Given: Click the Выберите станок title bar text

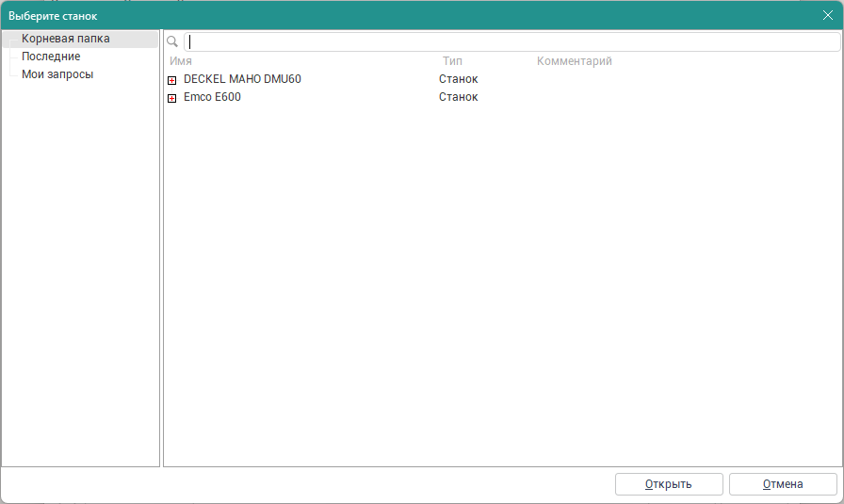Looking at the screenshot, I should pos(53,16).
